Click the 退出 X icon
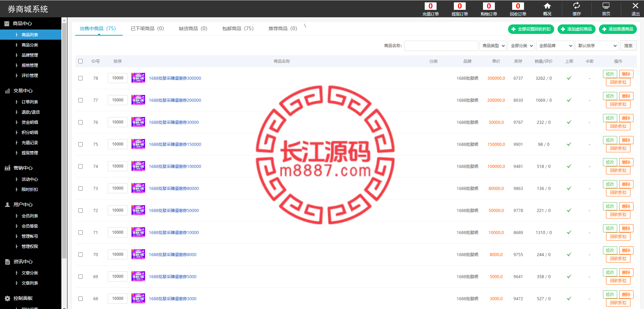Screen dimensions: 644x309 [635, 5]
